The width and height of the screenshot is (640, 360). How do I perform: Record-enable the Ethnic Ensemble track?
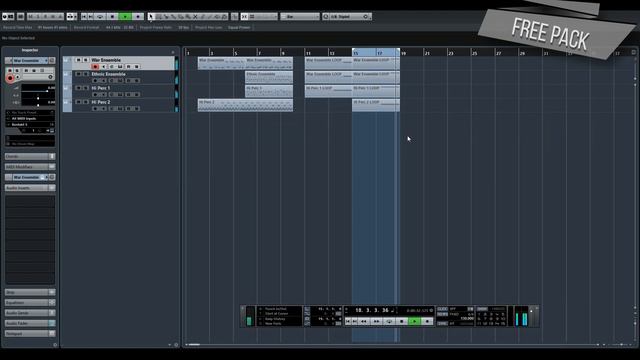95,81
